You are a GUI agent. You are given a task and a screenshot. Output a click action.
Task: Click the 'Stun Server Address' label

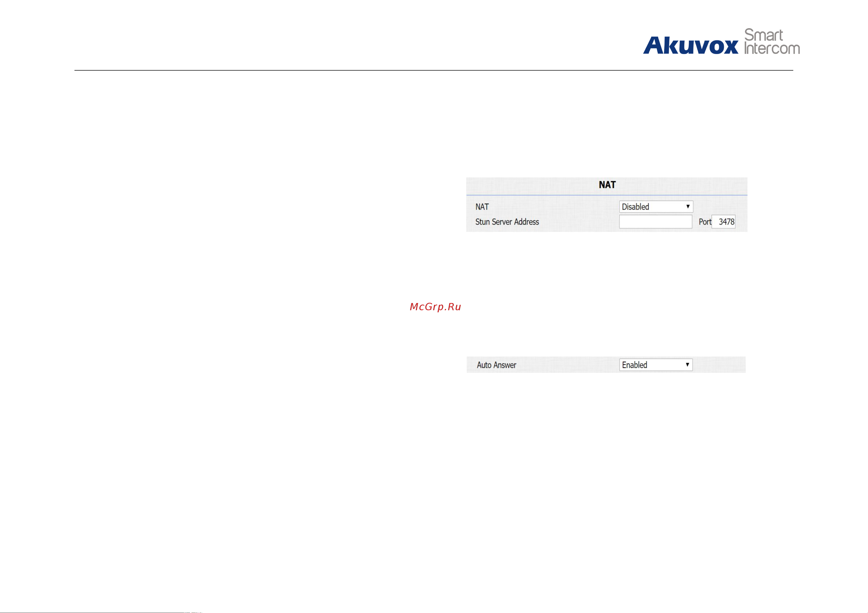[x=507, y=222]
